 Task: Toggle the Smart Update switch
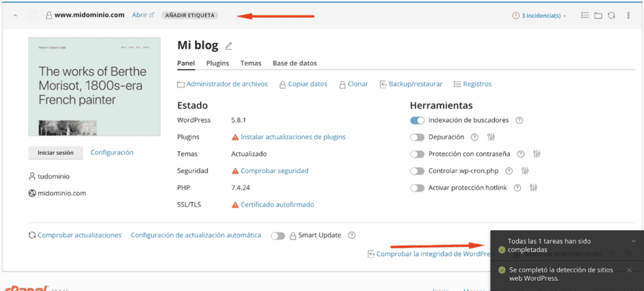(x=278, y=236)
